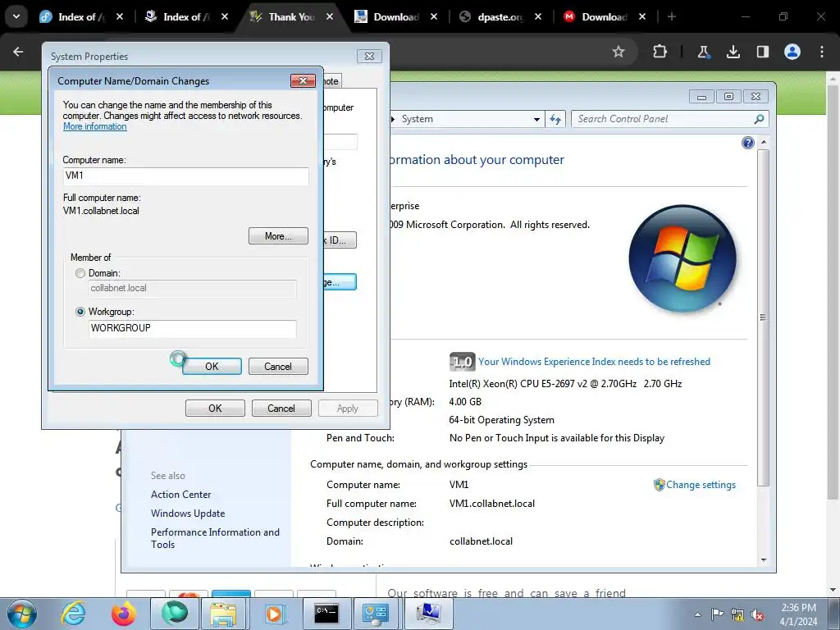This screenshot has height=630, width=840.
Task: Click the Control Panel search magnifier
Action: click(759, 119)
